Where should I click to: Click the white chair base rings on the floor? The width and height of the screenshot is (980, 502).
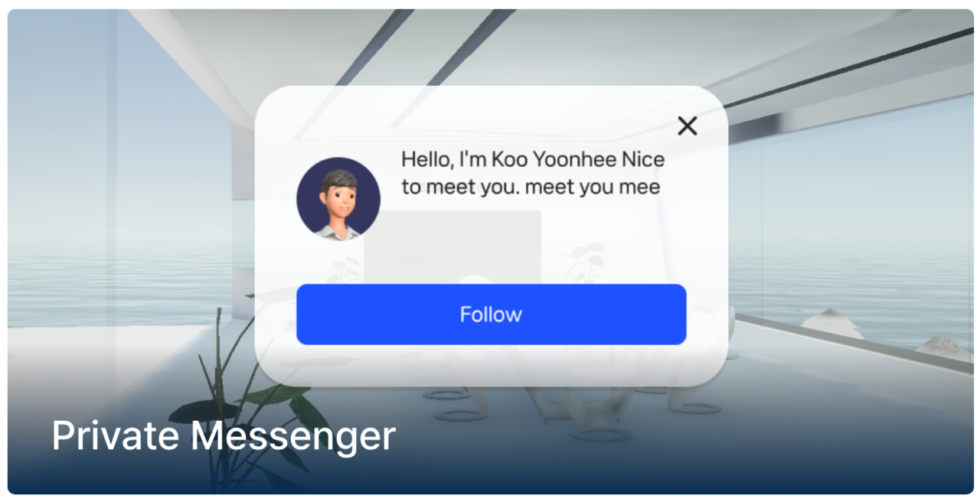click(459, 406)
